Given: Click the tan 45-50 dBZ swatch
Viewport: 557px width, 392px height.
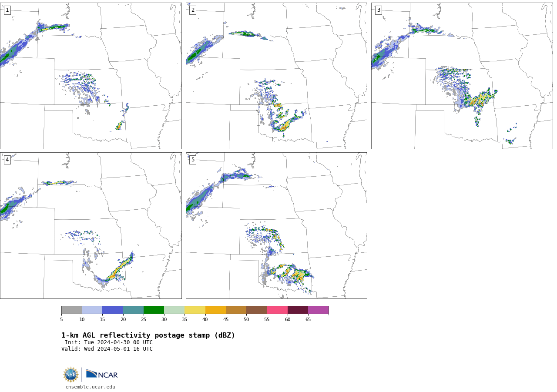Looking at the screenshot, I should 236,310.
